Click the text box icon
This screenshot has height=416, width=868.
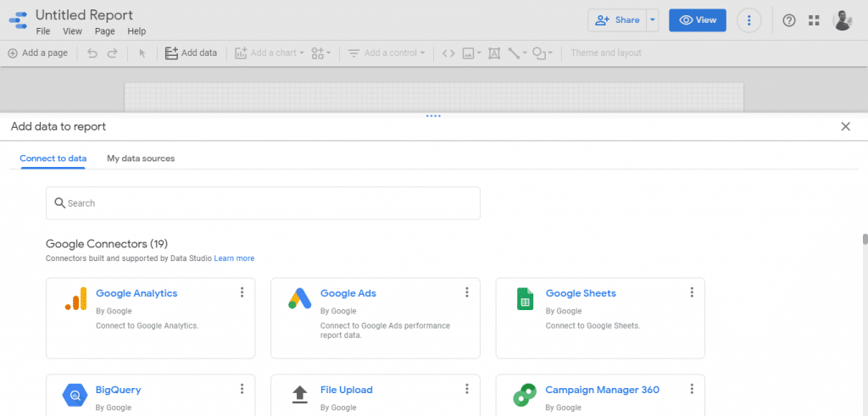[494, 53]
